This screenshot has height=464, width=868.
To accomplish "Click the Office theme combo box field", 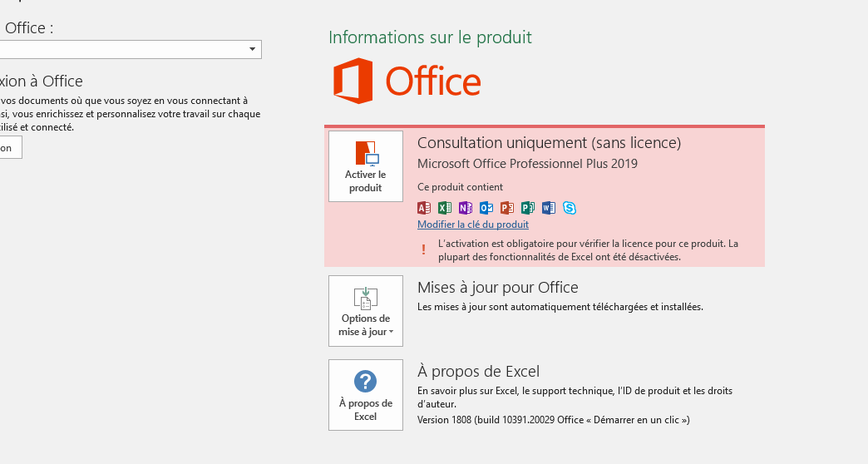I will coord(130,49).
